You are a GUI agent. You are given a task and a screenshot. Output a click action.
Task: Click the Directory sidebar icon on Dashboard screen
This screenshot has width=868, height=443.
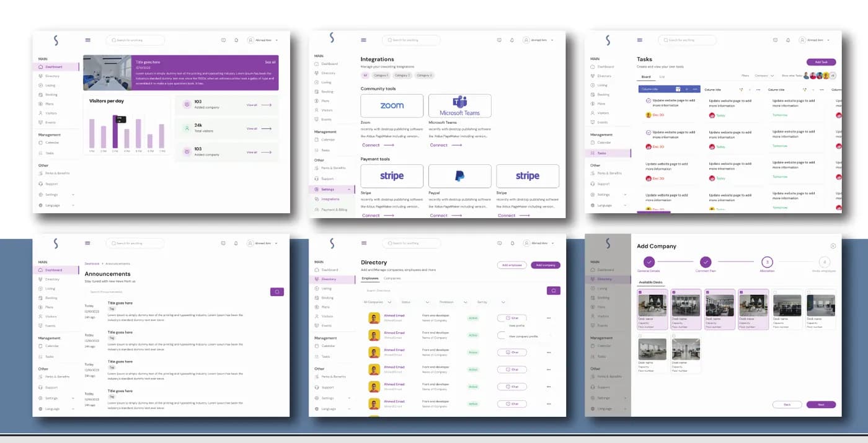pyautogui.click(x=41, y=76)
